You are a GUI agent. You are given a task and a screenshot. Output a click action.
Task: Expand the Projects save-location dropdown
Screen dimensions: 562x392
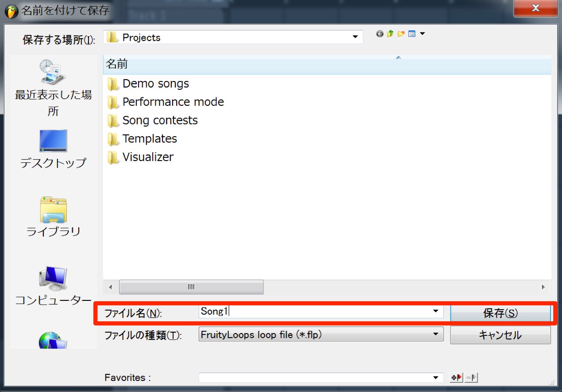pos(355,37)
